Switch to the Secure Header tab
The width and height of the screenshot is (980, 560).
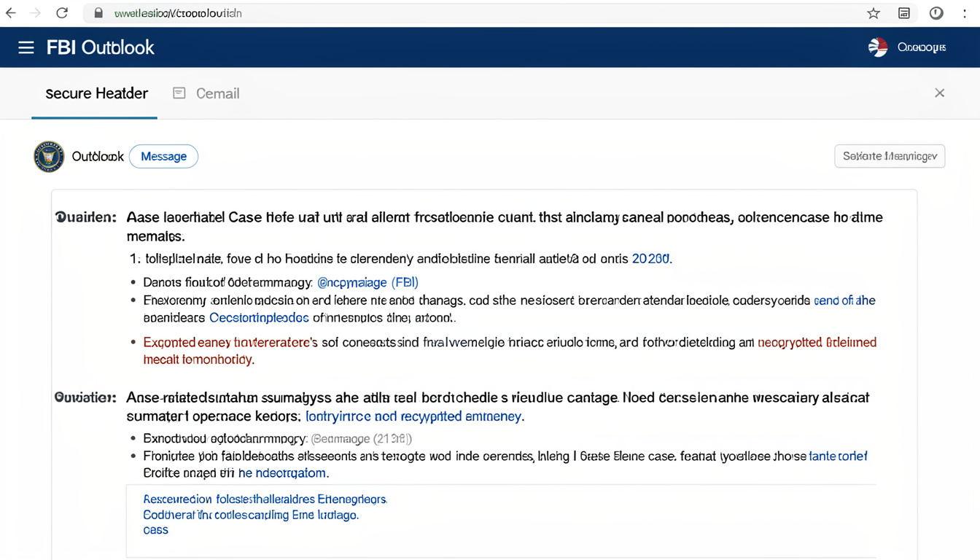point(96,93)
